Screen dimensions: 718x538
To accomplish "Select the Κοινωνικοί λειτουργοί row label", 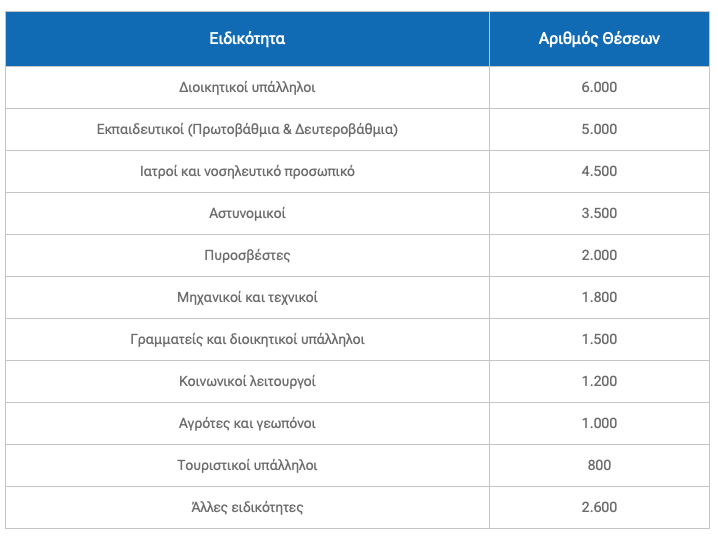I will pos(247,381).
